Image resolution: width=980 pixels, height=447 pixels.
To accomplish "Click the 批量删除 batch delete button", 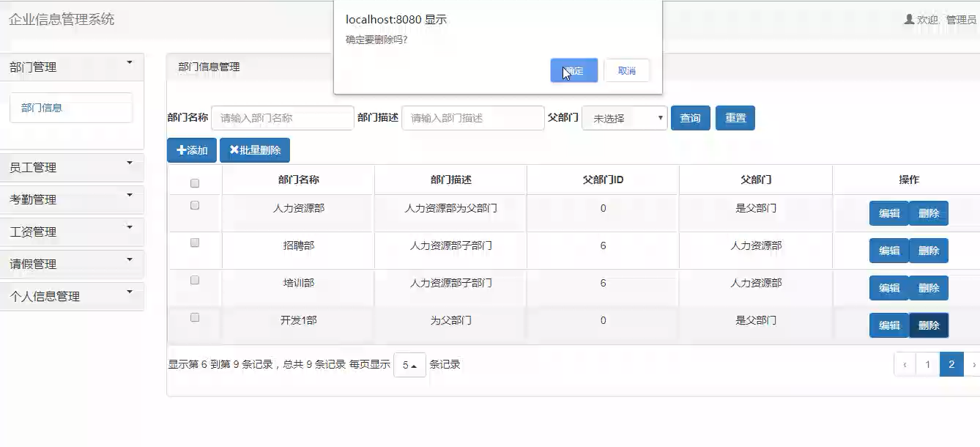I will [255, 150].
